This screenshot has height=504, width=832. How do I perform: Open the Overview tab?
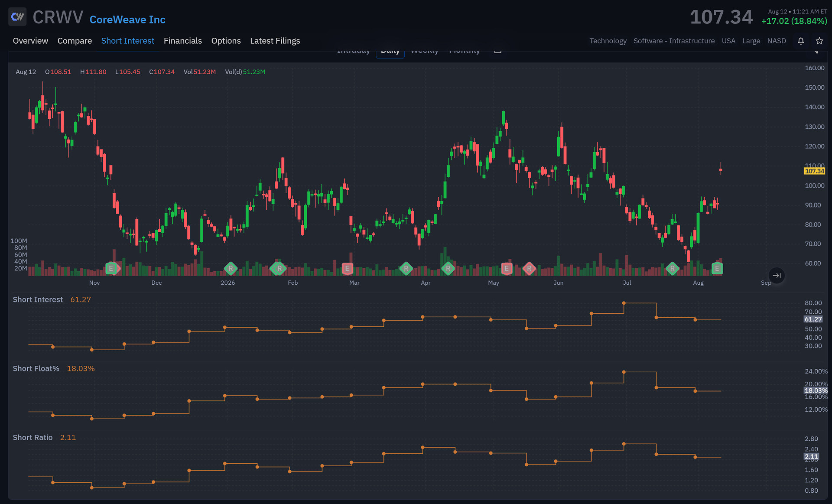tap(30, 41)
